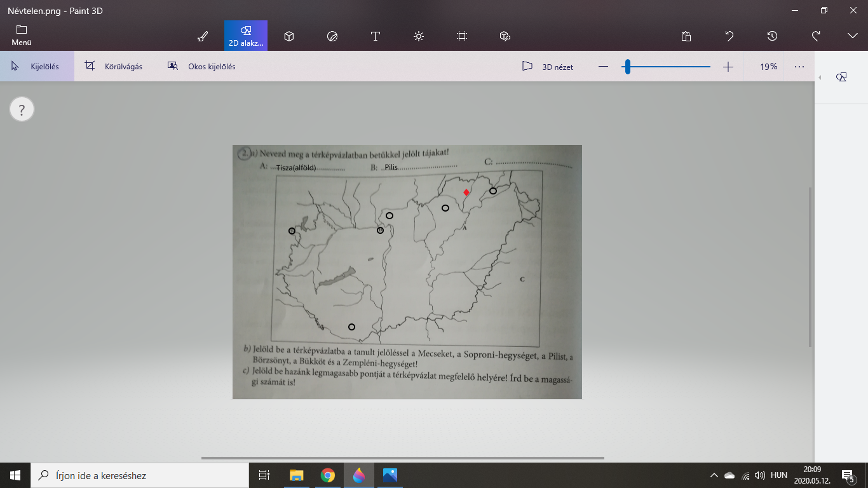Open the History panel
868x488 pixels.
point(772,36)
